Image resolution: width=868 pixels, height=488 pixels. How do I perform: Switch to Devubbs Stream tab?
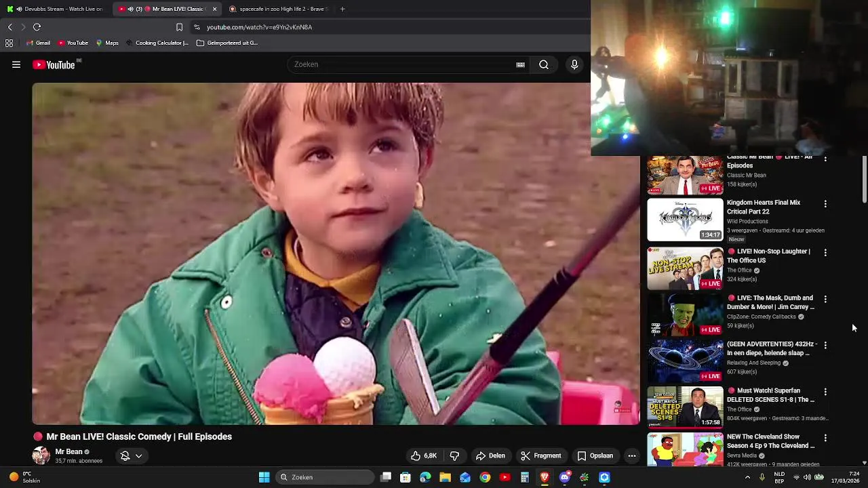pos(55,9)
